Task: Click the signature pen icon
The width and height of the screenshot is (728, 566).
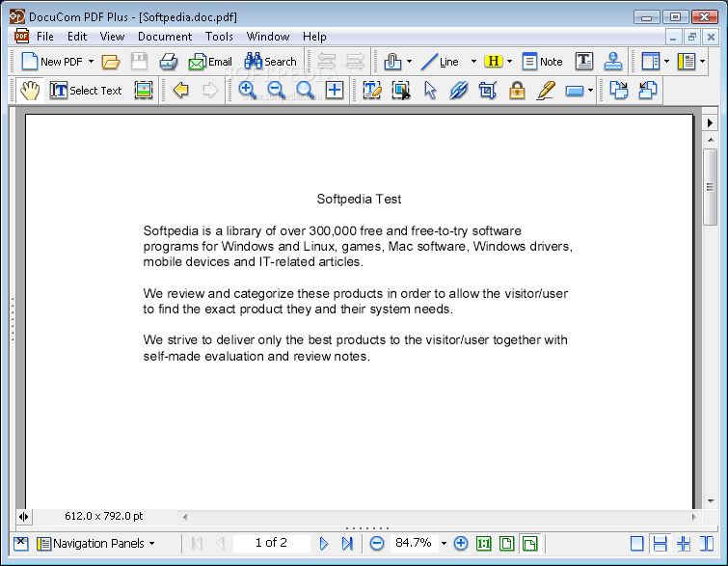Action: 546,90
